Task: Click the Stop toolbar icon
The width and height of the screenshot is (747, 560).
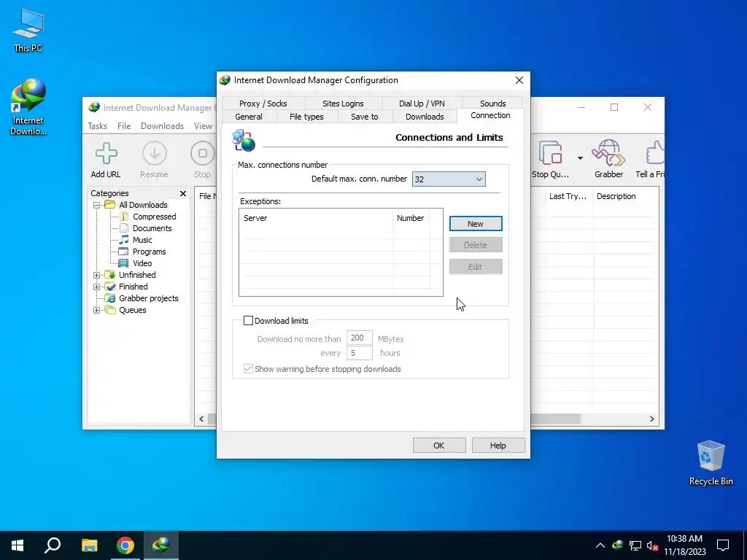Action: (x=203, y=160)
